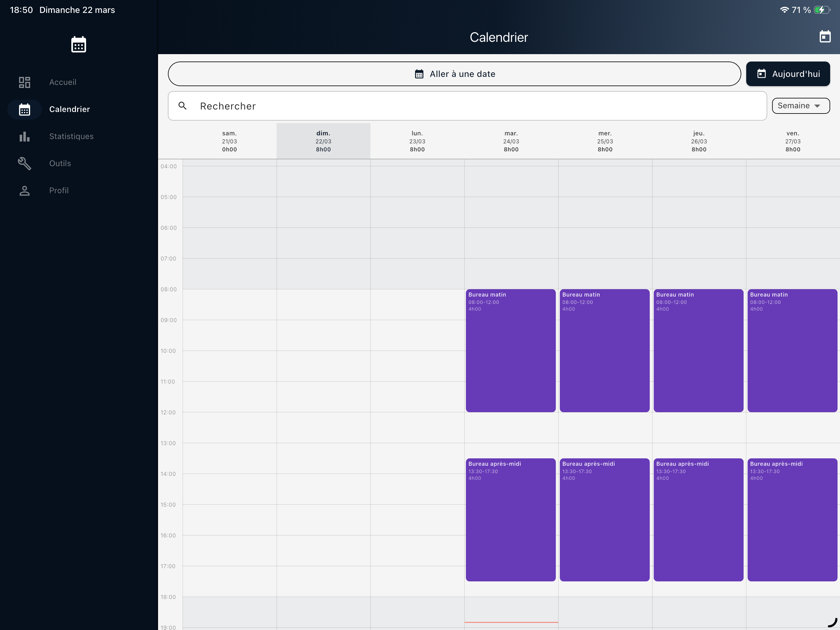Click the search magnifier icon
The height and width of the screenshot is (630, 840).
point(182,106)
